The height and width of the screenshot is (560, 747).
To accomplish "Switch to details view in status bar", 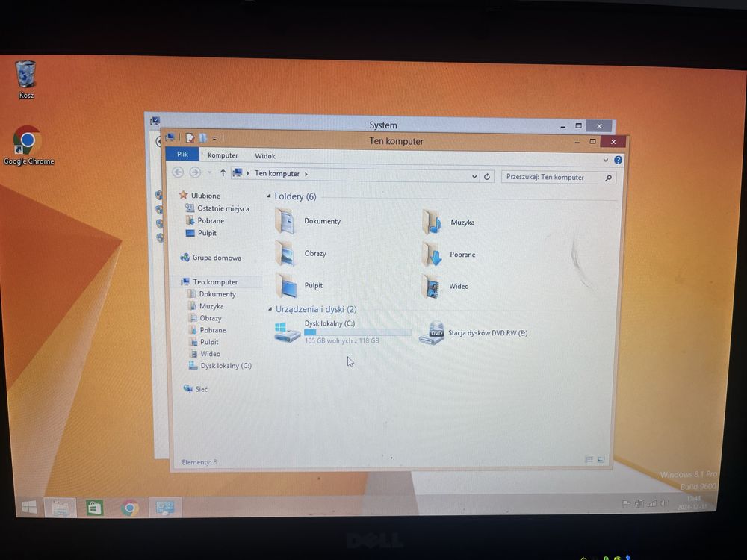I will tap(589, 459).
